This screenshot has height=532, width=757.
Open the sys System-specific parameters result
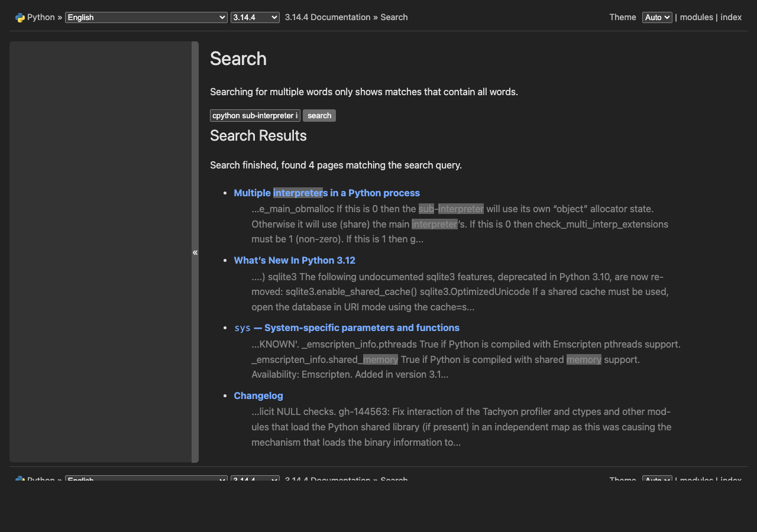click(347, 328)
